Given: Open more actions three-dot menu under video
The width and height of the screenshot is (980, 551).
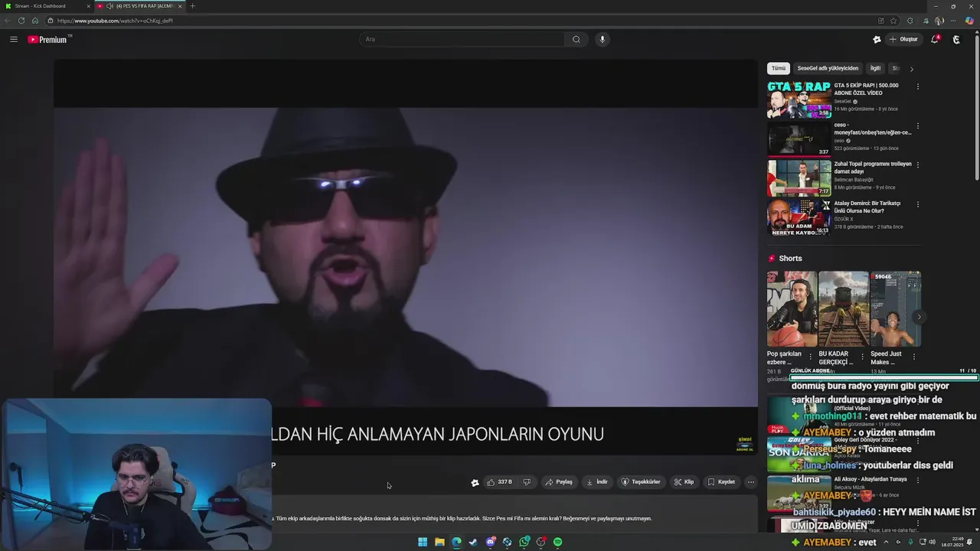Looking at the screenshot, I should (x=751, y=482).
